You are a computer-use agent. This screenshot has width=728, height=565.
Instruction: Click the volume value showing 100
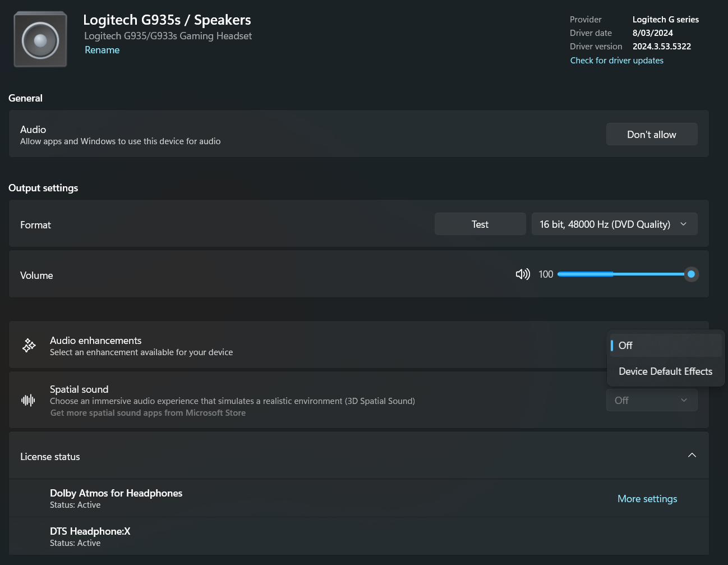coord(545,274)
